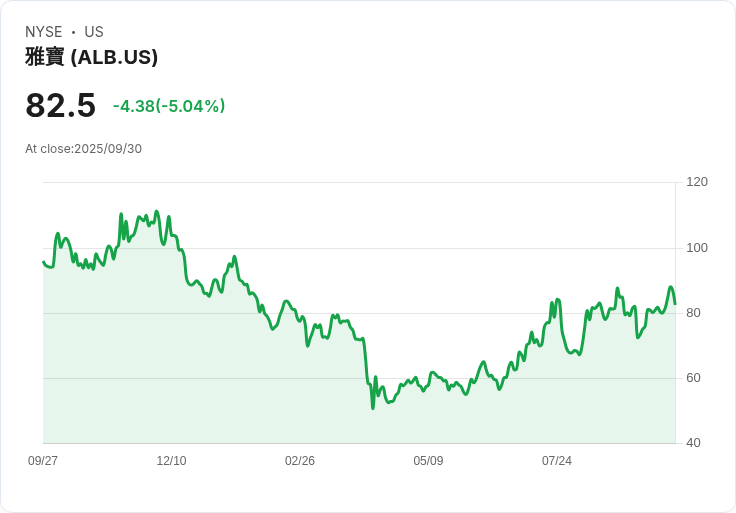Viewport: 736px width, 513px height.
Task: Click the first data point of the line
Action: [x=43, y=262]
